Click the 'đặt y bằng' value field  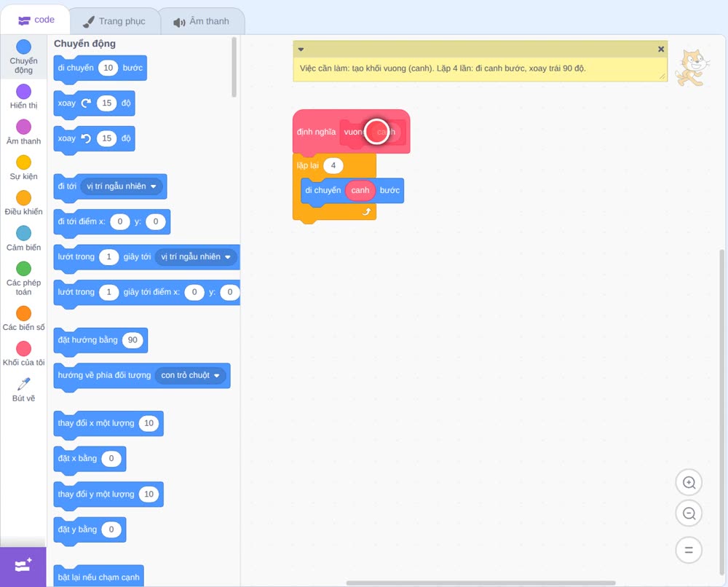click(x=111, y=529)
